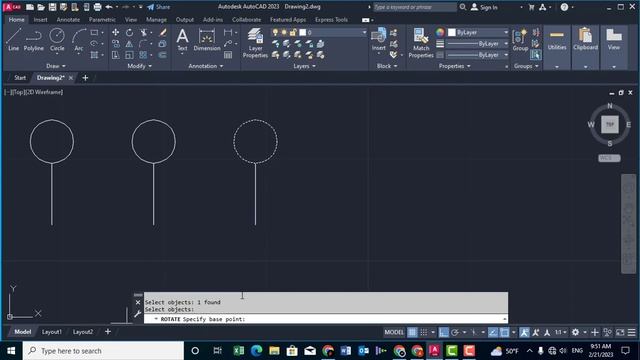
Task: Click the keyword search box
Action: (415, 7)
